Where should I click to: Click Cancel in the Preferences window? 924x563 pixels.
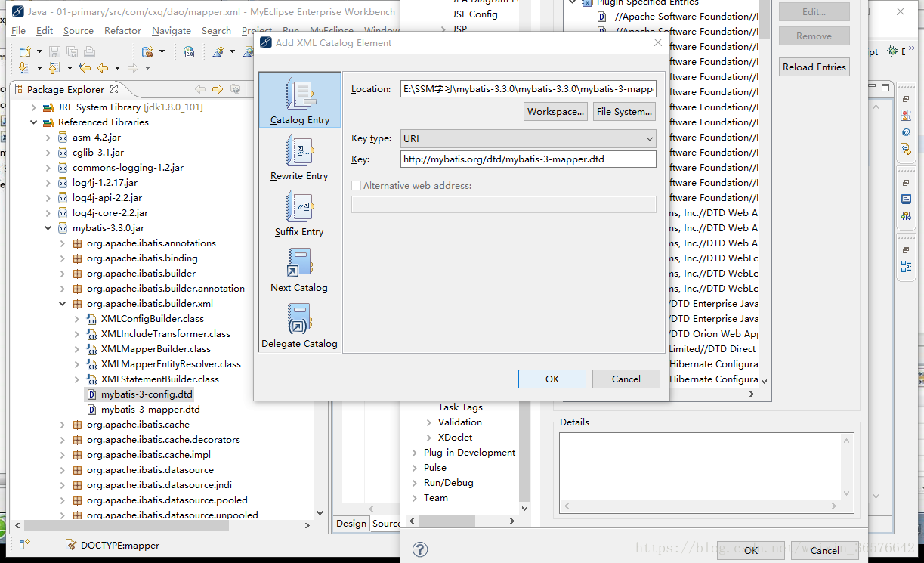pyautogui.click(x=825, y=551)
